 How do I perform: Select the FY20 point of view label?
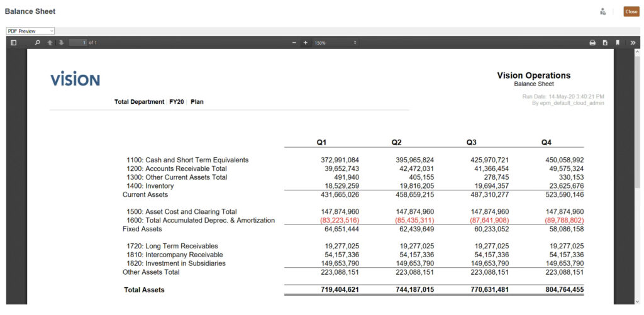(176, 102)
